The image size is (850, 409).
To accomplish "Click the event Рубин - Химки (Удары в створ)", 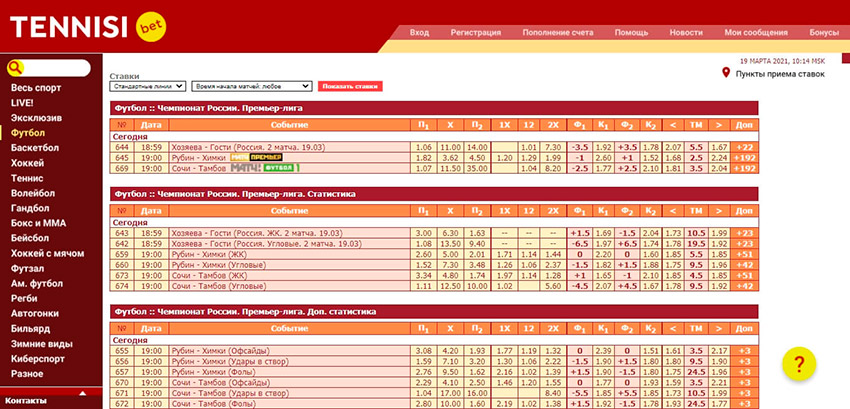I will click(230, 361).
